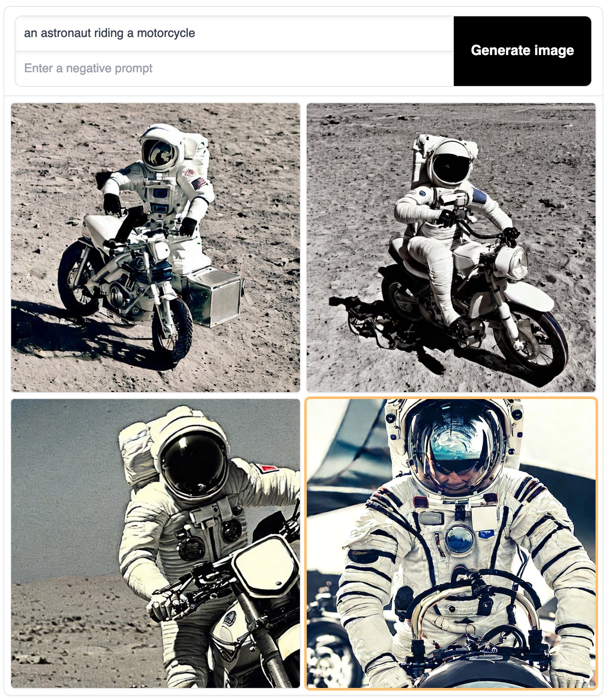Screen dimensions: 605x700
Task: Click the black helmet visor in the bottom-left image
Action: point(194,467)
